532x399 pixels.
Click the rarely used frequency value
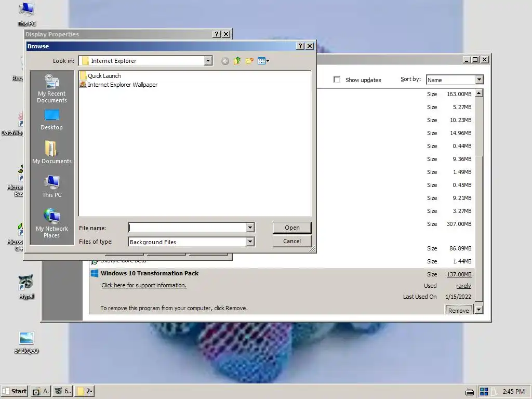tap(463, 286)
